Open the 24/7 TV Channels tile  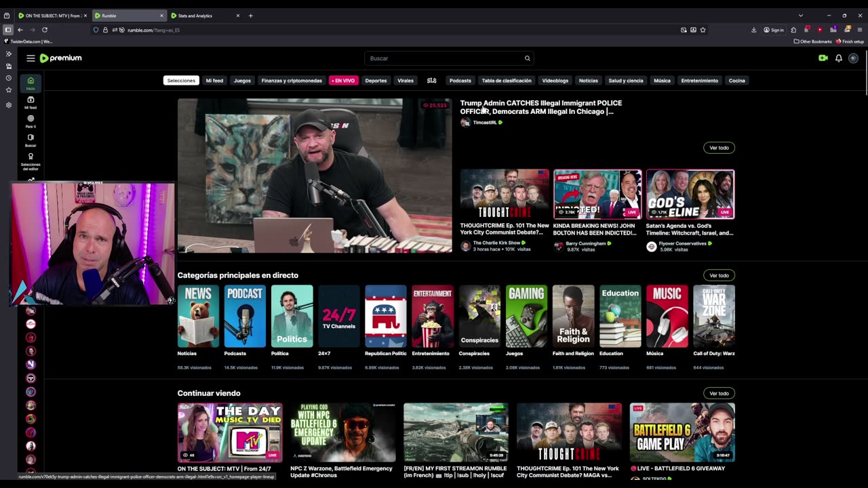[x=339, y=316]
